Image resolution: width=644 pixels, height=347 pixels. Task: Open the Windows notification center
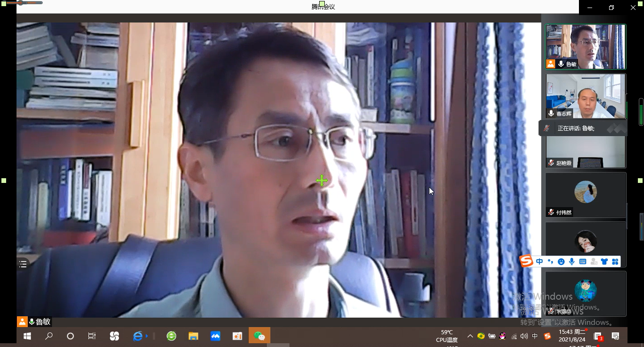615,336
